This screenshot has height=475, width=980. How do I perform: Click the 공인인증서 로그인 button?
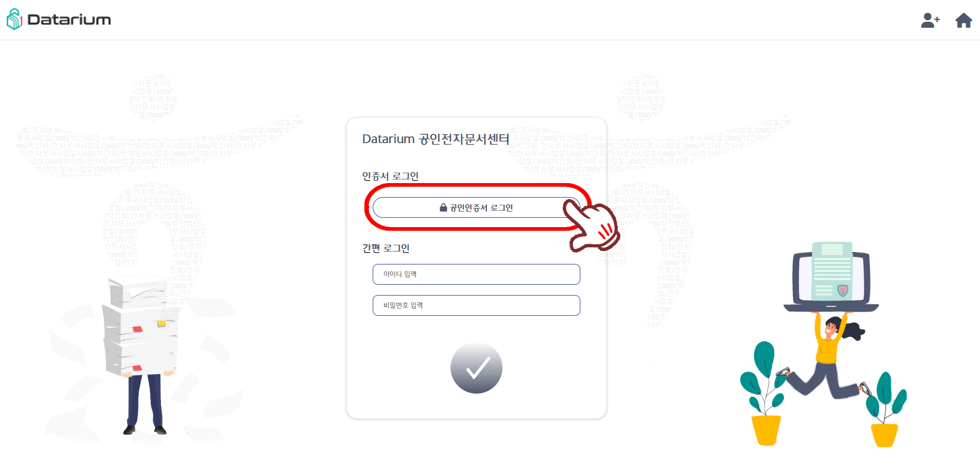pos(476,207)
